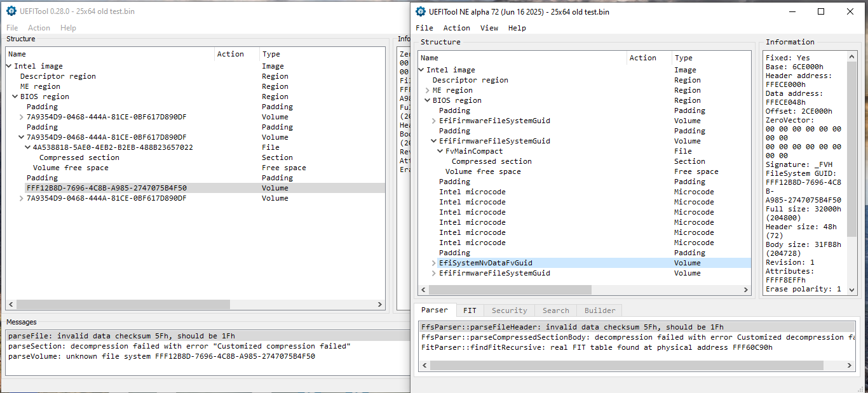Collapse FvMainCompact file node

[x=440, y=151]
